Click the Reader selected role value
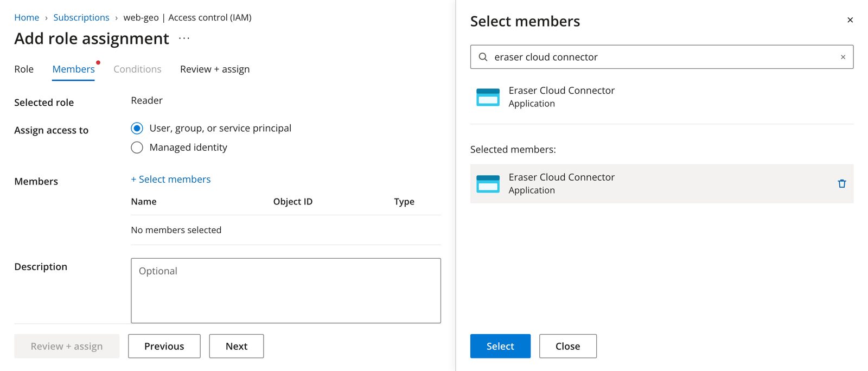The image size is (868, 371). (x=147, y=101)
